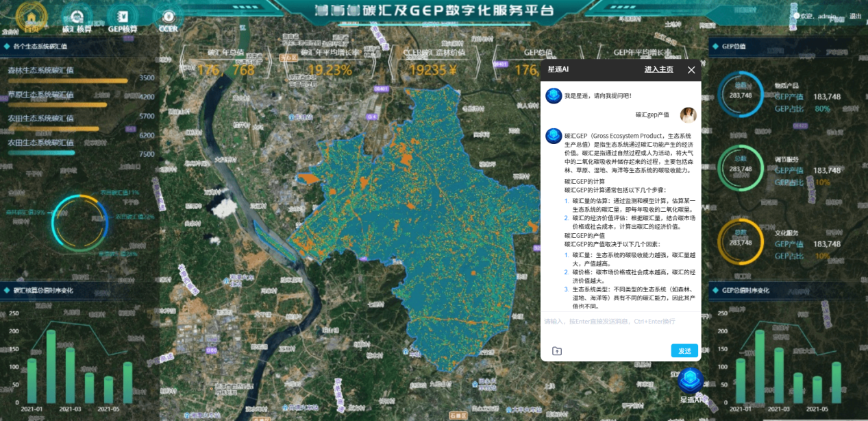Click the 物质产品 GEP ring gauge

[741, 95]
